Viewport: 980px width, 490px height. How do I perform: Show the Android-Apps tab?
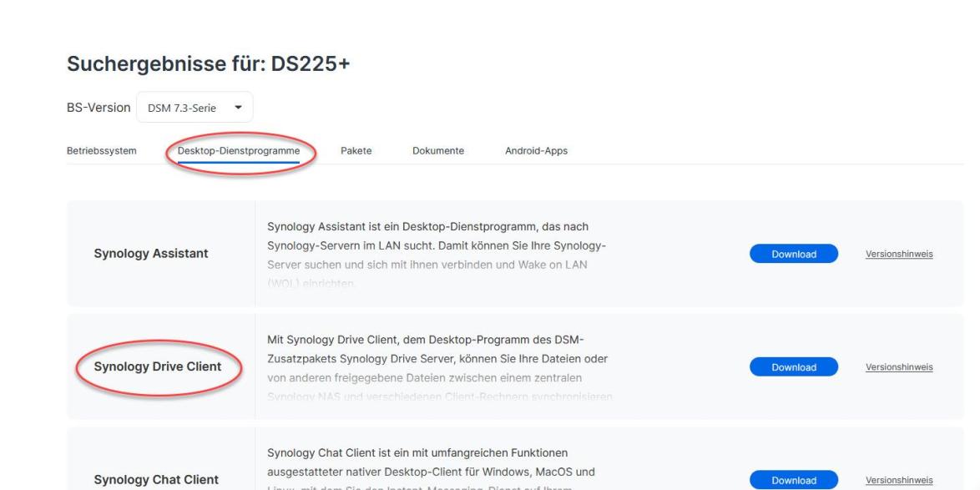tap(536, 151)
